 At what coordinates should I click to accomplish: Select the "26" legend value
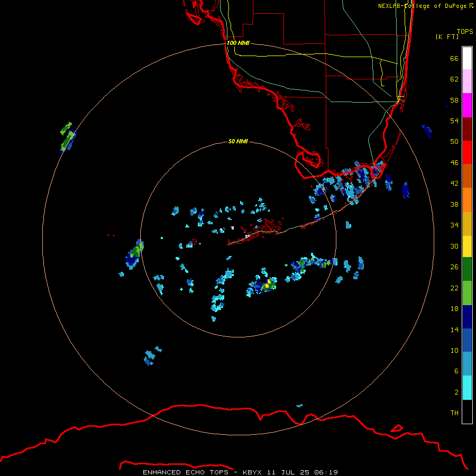coord(454,267)
